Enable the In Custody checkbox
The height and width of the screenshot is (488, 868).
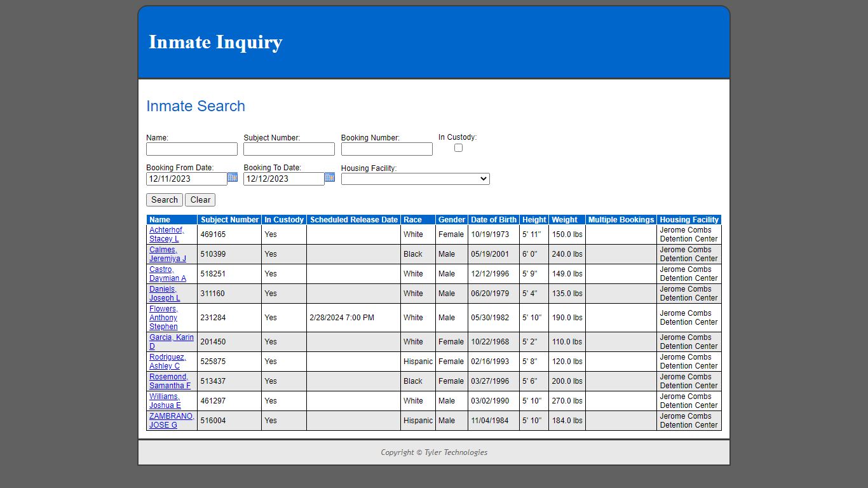[x=458, y=147]
